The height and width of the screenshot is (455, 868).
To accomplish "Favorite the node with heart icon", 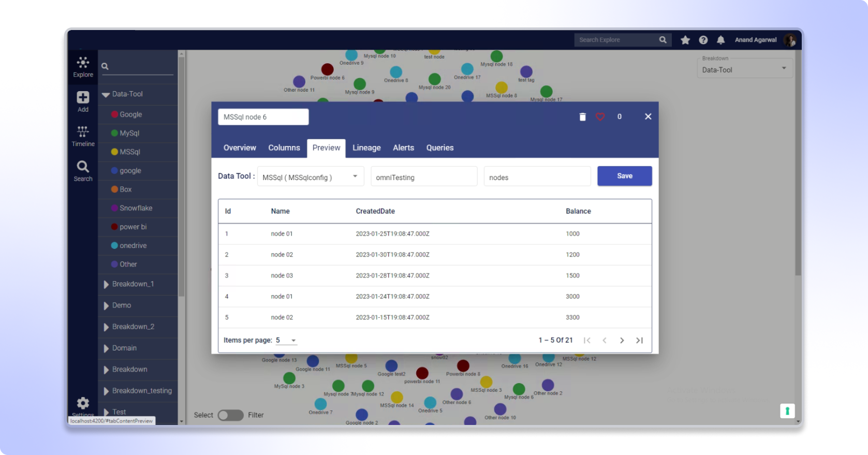I will tap(600, 117).
